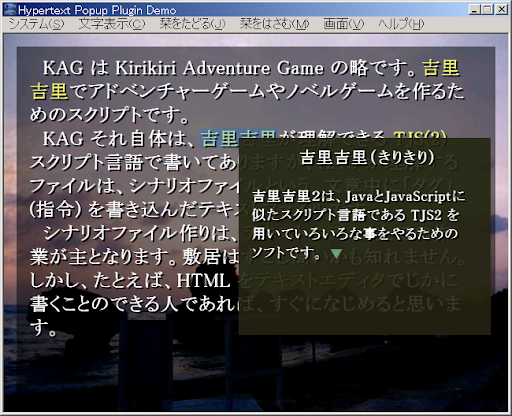Open the 画面(V) menu
The height and width of the screenshot is (416, 512).
[344, 24]
